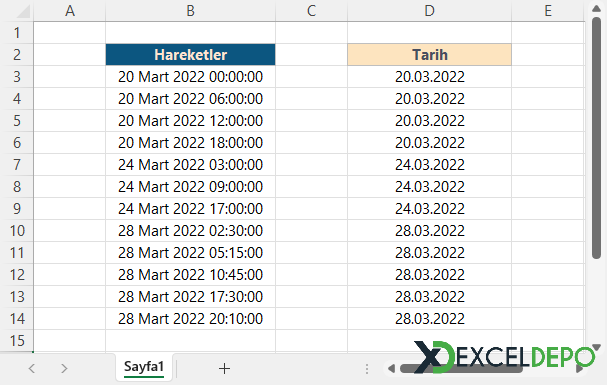
Task: Select cell 20 Mart 2022 12:00:00
Action: (x=190, y=121)
